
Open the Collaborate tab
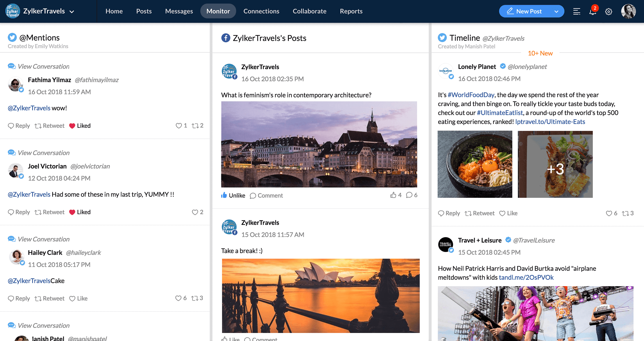pos(309,11)
